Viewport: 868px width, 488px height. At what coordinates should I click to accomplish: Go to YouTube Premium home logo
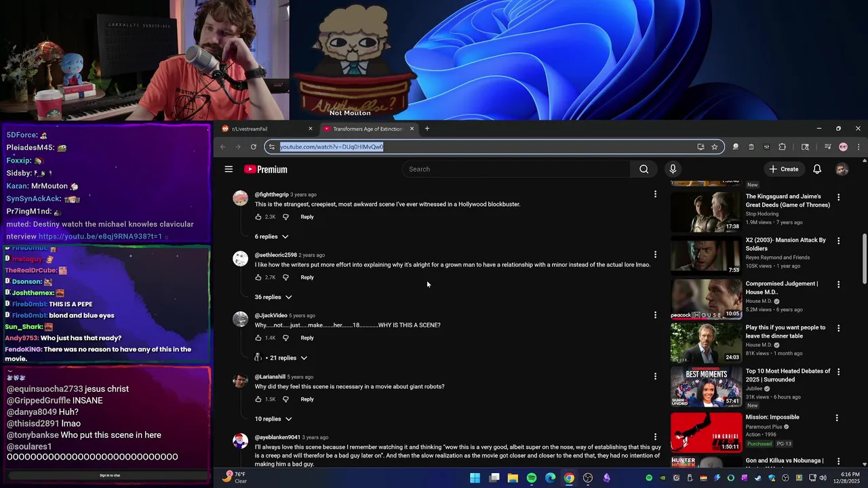click(x=266, y=169)
